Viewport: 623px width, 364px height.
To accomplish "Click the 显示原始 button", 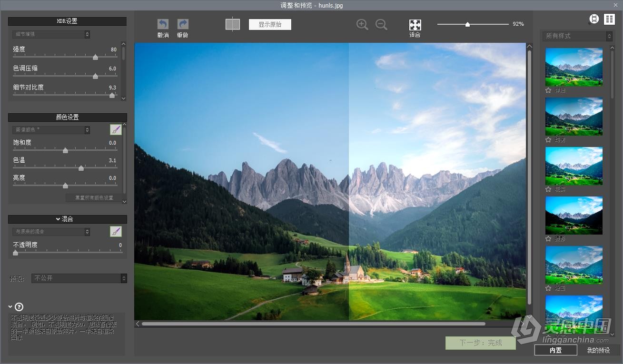I will pos(270,24).
